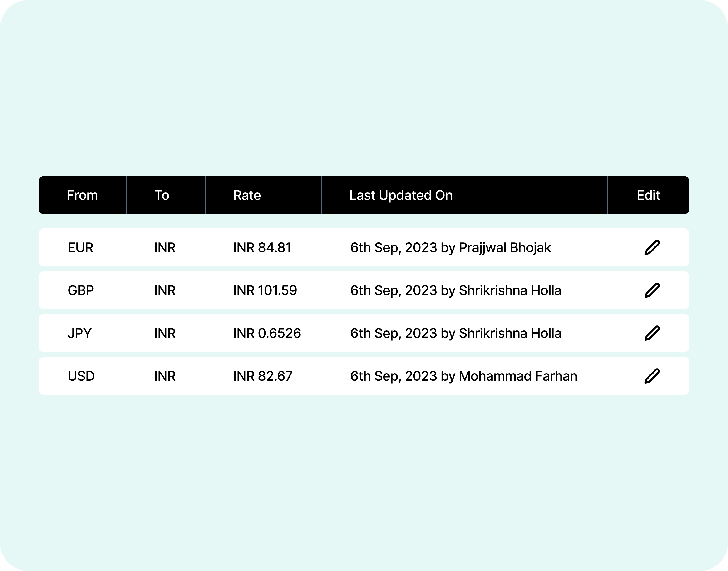This screenshot has width=728, height=571.
Task: Click the edit pencil for GBP row
Action: pyautogui.click(x=652, y=290)
